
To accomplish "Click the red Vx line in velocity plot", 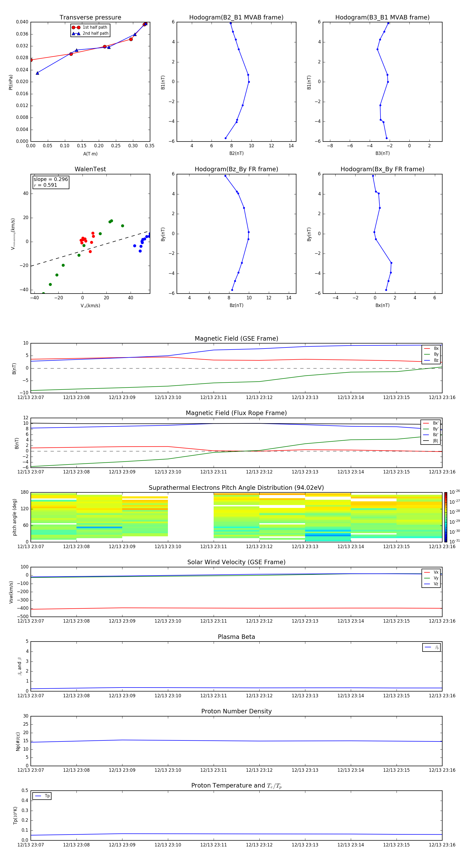I will pyautogui.click(x=236, y=608).
